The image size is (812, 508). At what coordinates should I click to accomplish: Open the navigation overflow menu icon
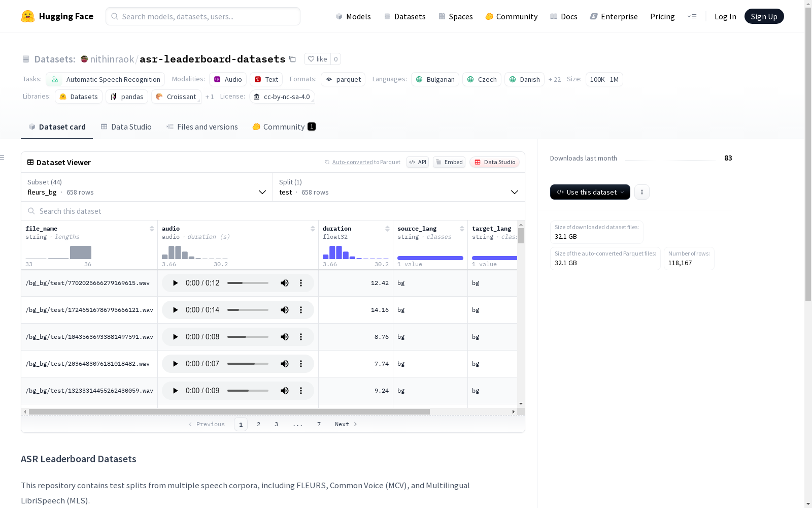(x=692, y=16)
